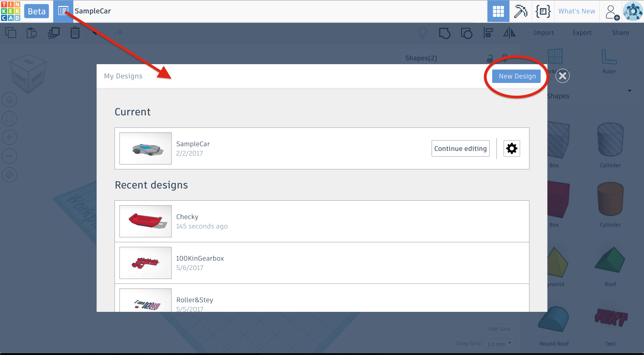Image resolution: width=644 pixels, height=355 pixels.
Task: Open the Minecraft pickaxe blocks mode
Action: 521,11
